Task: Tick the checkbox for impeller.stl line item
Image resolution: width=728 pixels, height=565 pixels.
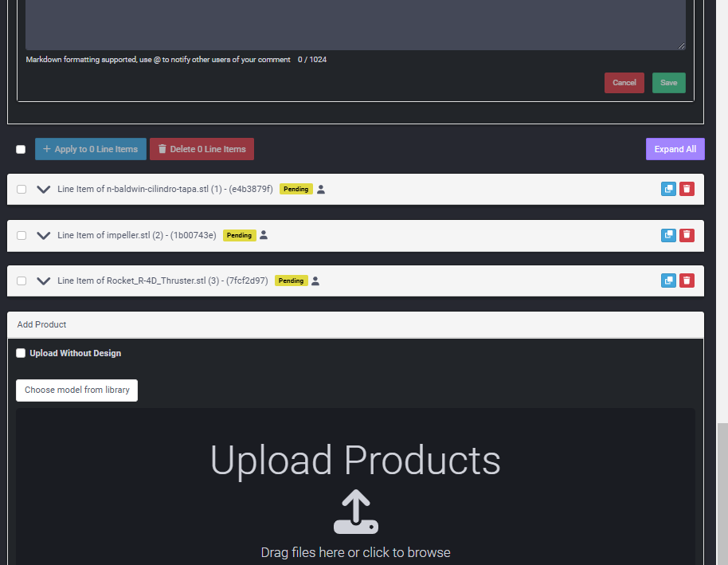Action: (22, 235)
